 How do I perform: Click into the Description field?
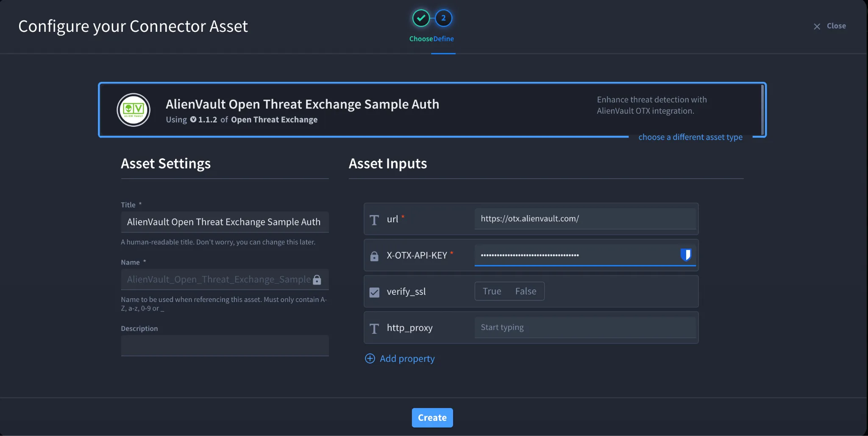point(225,346)
